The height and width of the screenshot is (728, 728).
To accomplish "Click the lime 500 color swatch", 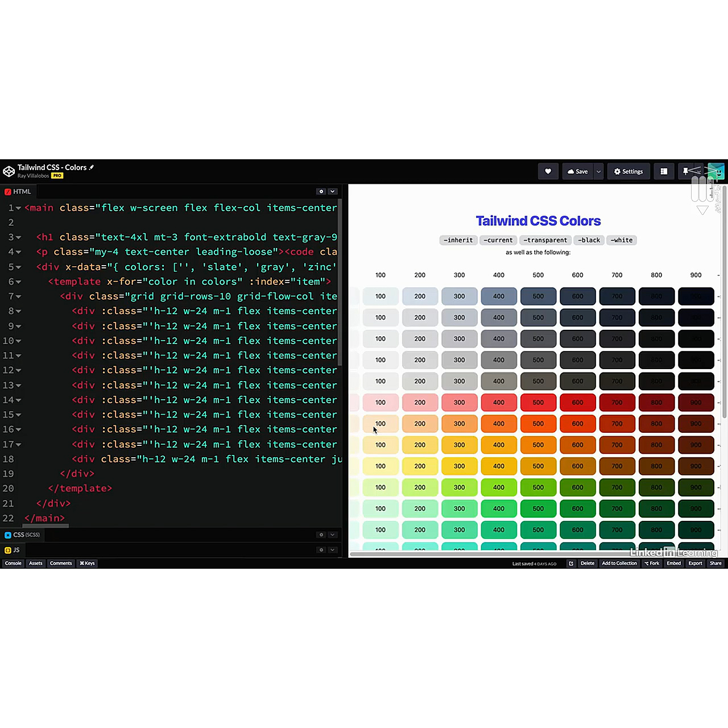I will [538, 487].
